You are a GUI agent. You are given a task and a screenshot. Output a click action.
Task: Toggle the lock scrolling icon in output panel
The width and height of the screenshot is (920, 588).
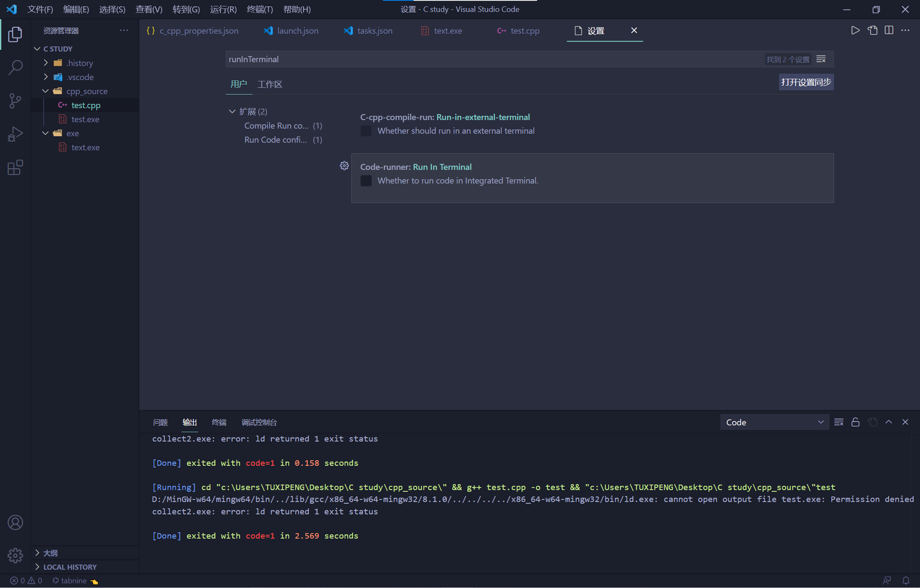[x=855, y=422]
